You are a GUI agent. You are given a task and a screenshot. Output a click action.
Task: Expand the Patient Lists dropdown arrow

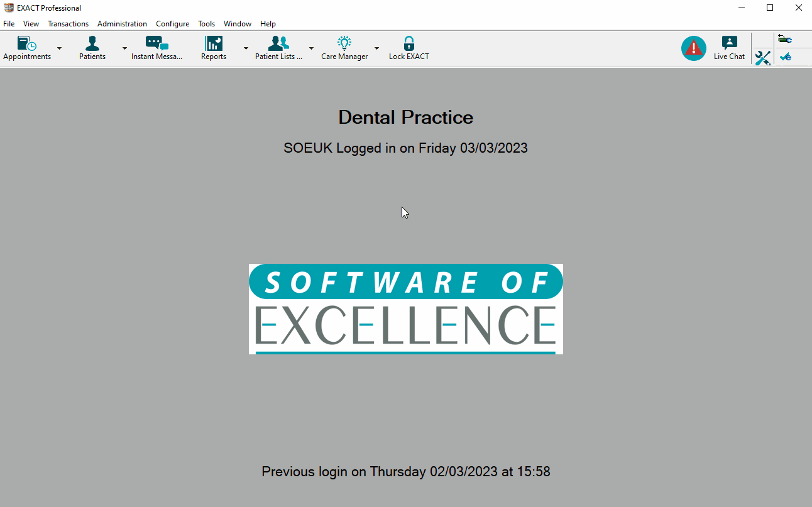(311, 48)
